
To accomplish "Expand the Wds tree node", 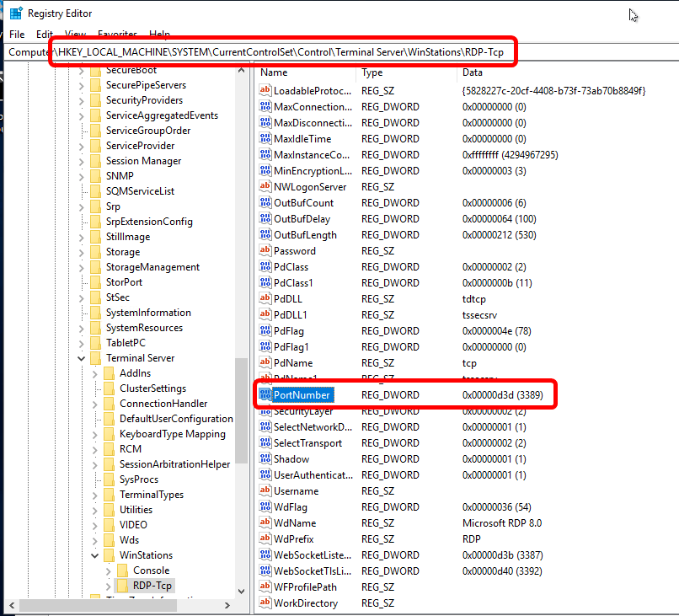I will (x=94, y=541).
